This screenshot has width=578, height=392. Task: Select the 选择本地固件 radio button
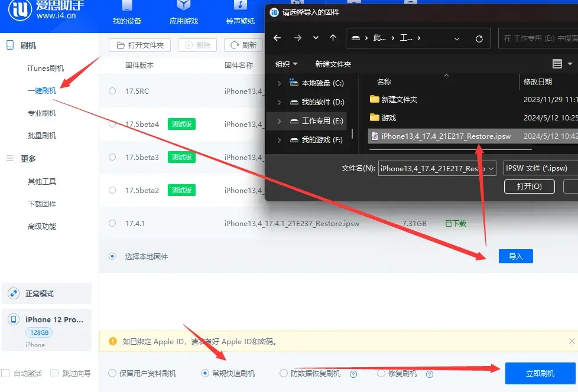click(112, 256)
